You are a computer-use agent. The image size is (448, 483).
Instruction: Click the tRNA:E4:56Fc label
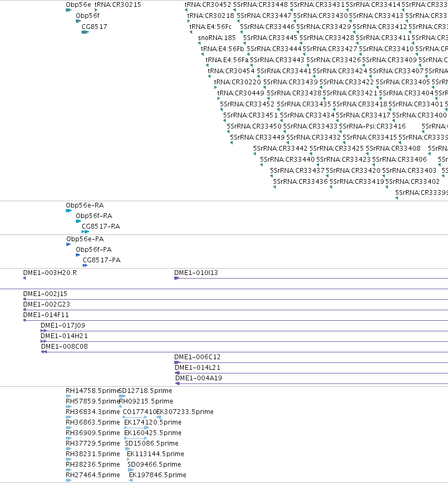pos(210,27)
